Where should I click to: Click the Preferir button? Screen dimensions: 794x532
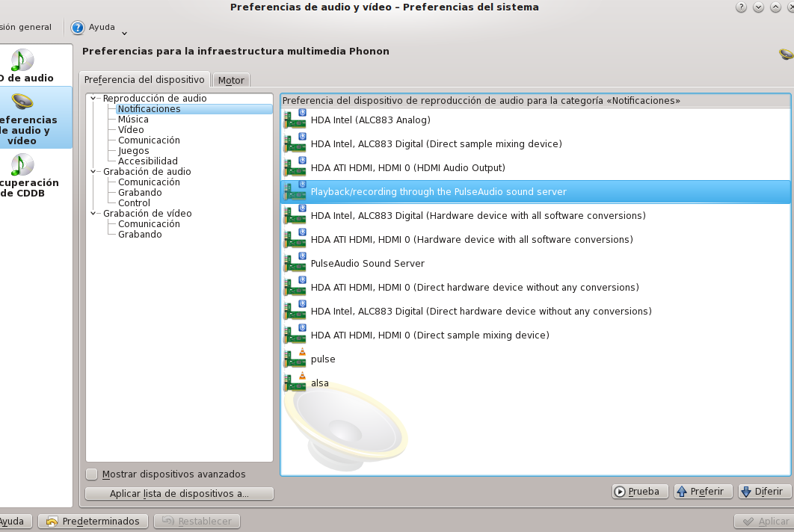tap(703, 492)
